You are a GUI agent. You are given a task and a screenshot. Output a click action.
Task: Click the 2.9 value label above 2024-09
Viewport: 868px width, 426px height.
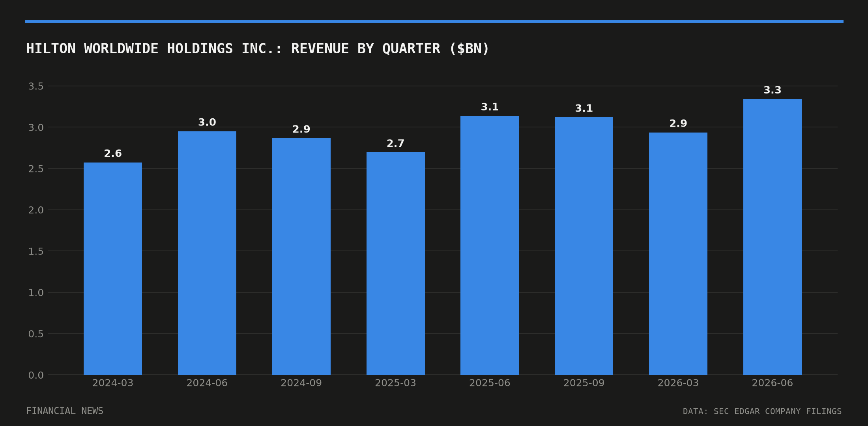[x=301, y=129]
